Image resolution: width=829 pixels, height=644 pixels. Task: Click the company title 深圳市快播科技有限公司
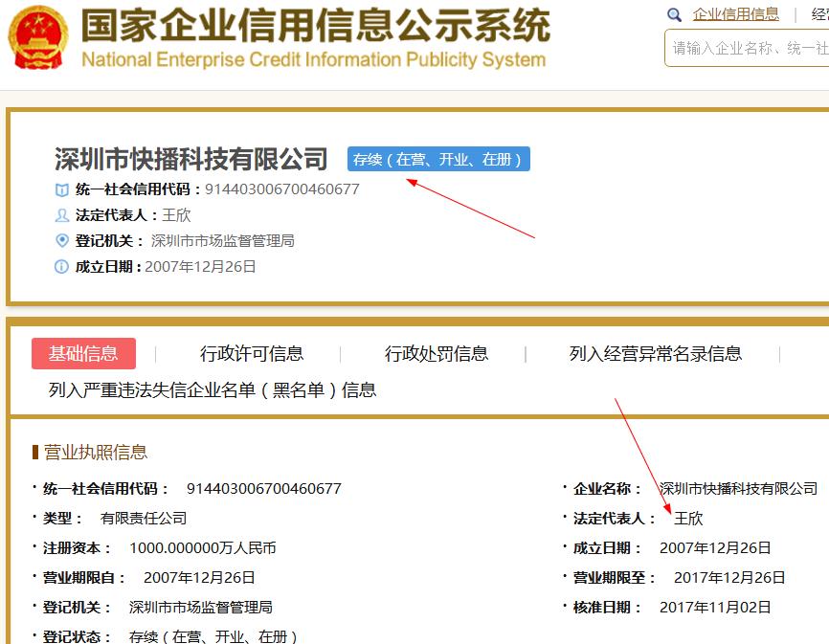pyautogui.click(x=190, y=159)
